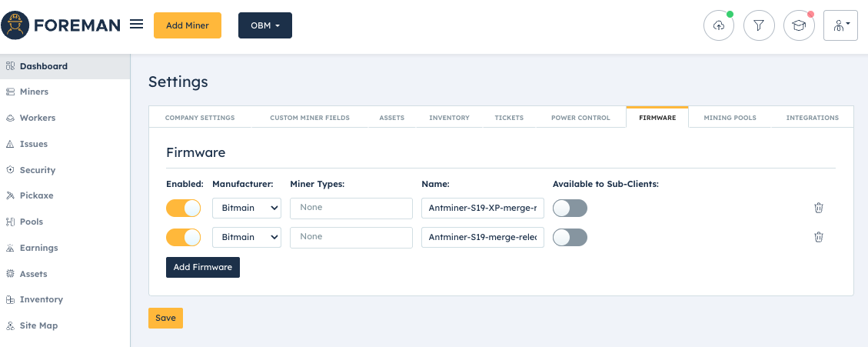The width and height of the screenshot is (868, 347).
Task: Click the Add Miner button
Action: point(188,25)
